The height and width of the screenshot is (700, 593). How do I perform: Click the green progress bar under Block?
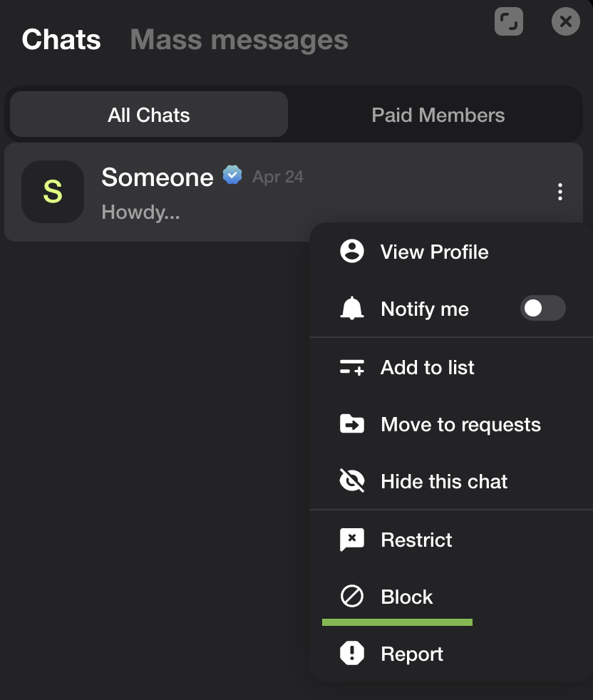pyautogui.click(x=397, y=622)
